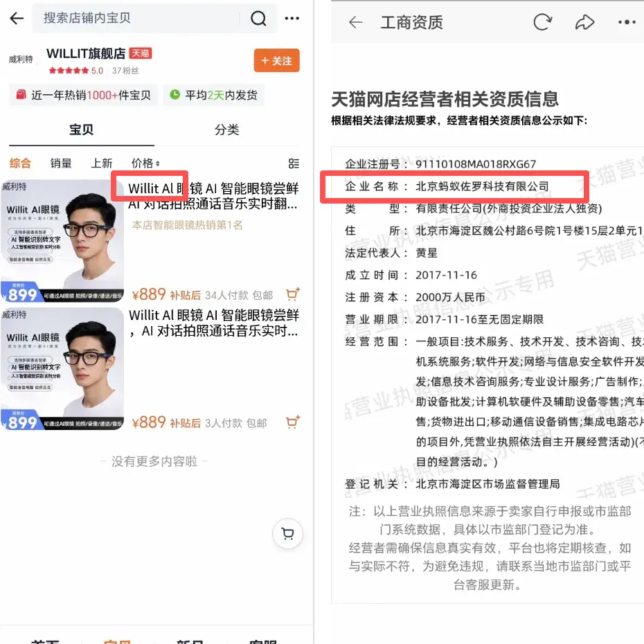Screen dimensions: 644x644
Task: Open the floating shopping cart button
Action: point(287,533)
